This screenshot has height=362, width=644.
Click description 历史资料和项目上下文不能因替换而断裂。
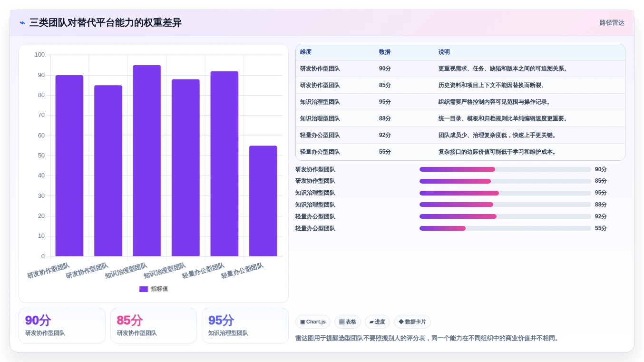coord(492,86)
